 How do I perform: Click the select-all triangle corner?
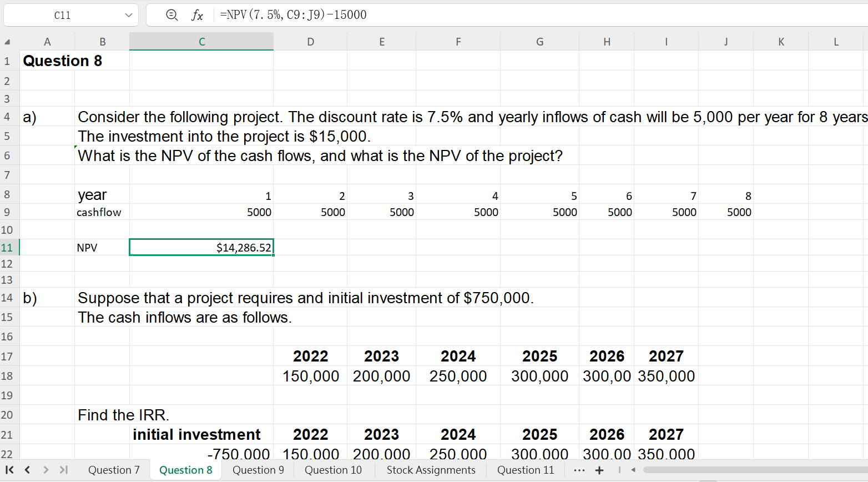[7, 42]
